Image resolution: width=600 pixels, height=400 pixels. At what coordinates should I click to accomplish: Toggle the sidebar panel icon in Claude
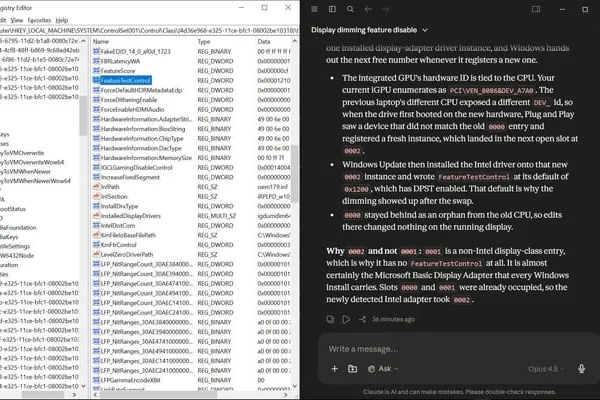point(332,9)
